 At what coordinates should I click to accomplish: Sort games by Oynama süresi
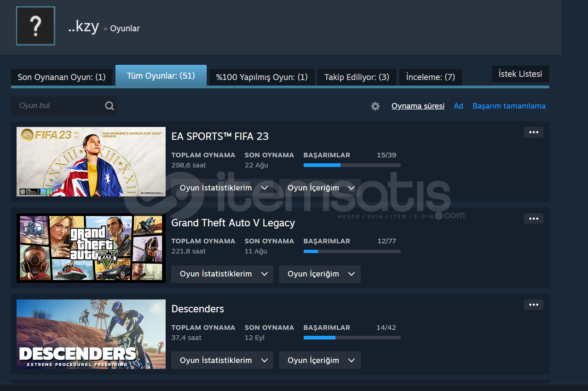point(418,106)
